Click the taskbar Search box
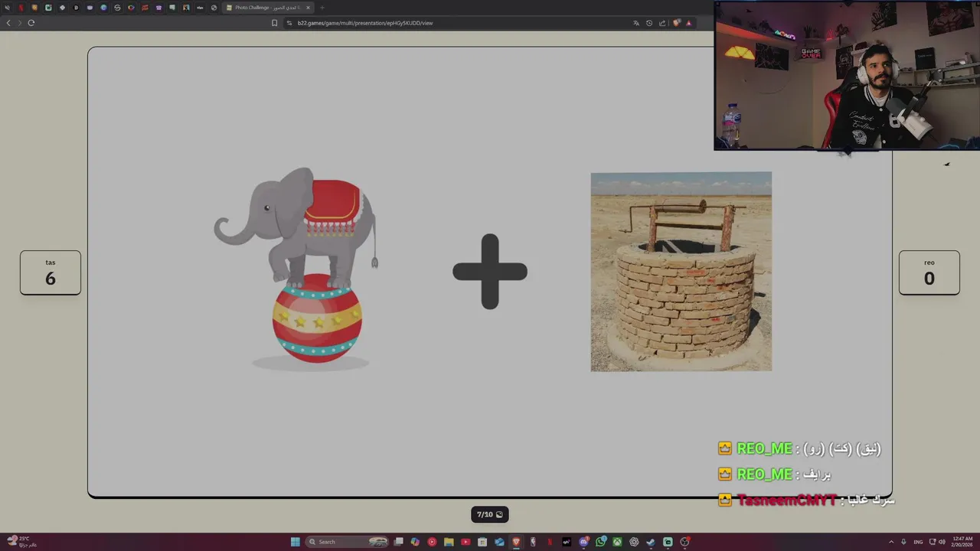 click(x=347, y=542)
